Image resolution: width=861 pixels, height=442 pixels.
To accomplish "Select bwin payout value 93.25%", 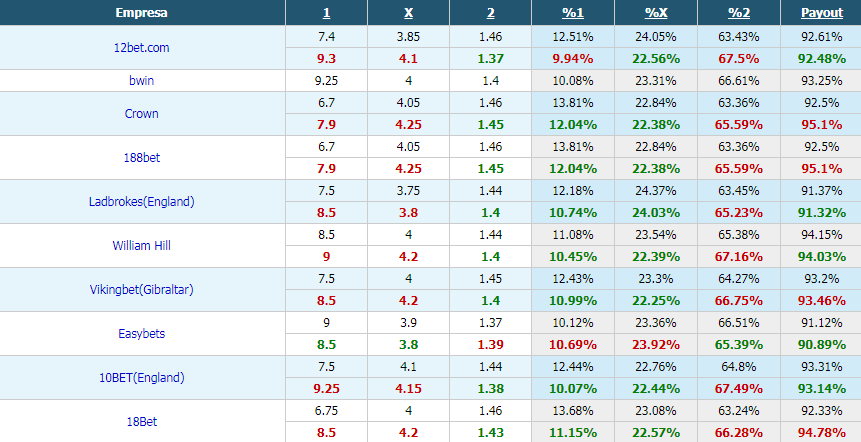I will 821,81.
